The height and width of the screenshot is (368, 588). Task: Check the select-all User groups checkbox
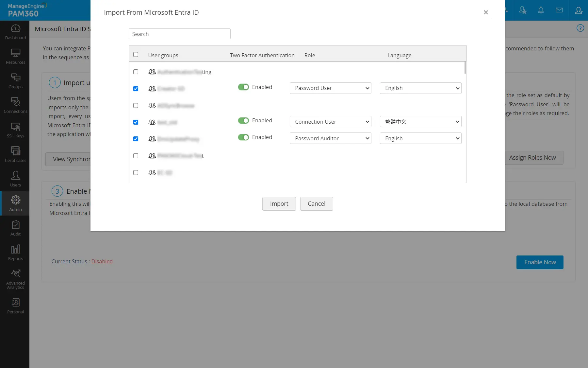click(136, 55)
